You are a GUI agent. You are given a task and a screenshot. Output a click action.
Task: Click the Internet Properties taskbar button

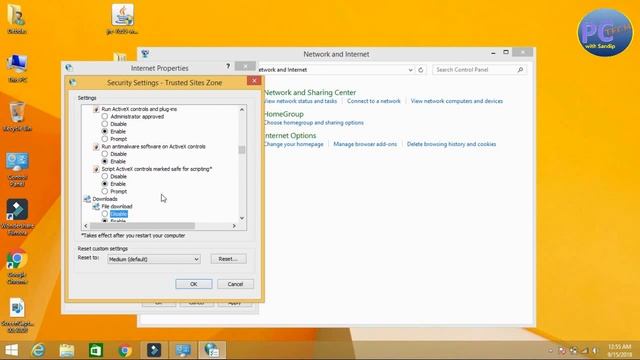pyautogui.click(x=212, y=350)
